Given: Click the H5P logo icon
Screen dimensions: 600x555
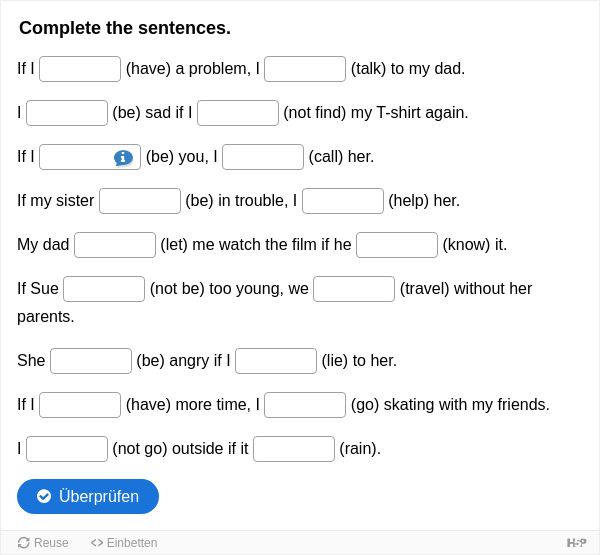Looking at the screenshot, I should [576, 542].
